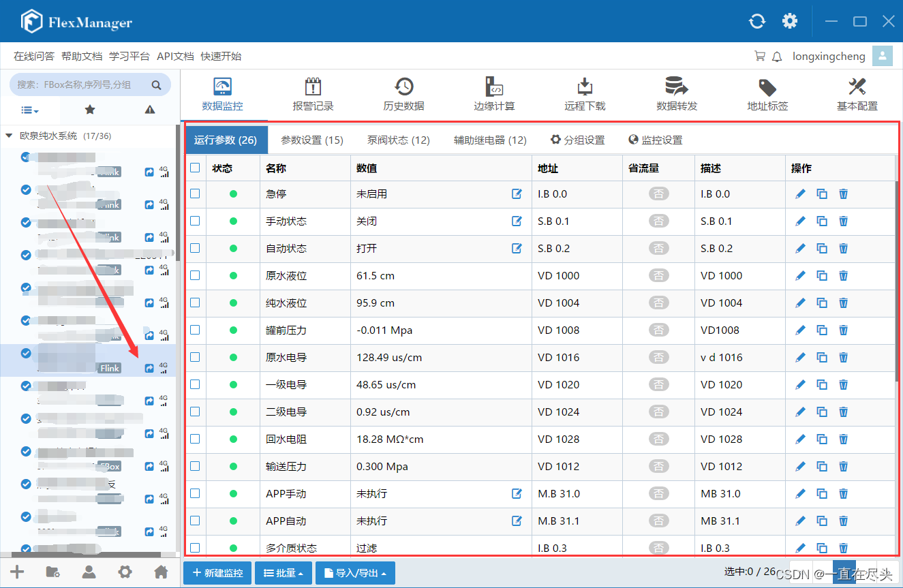903x588 pixels.
Task: Open the 快速开始 link
Action: click(x=221, y=57)
